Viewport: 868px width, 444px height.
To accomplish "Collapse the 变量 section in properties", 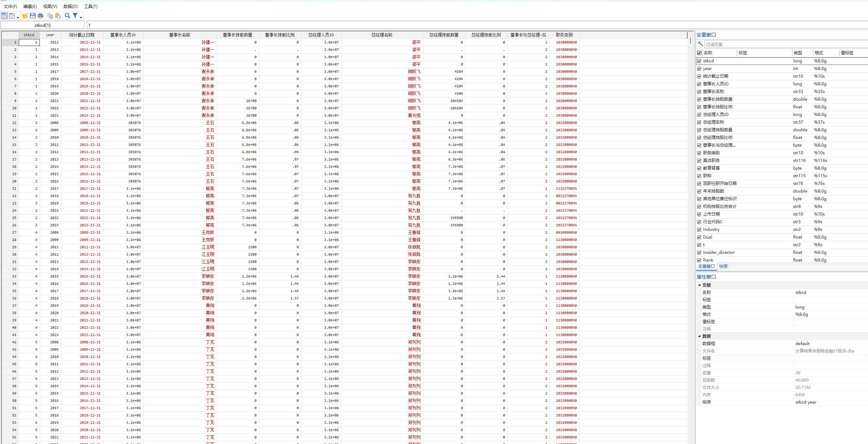I will pyautogui.click(x=699, y=285).
